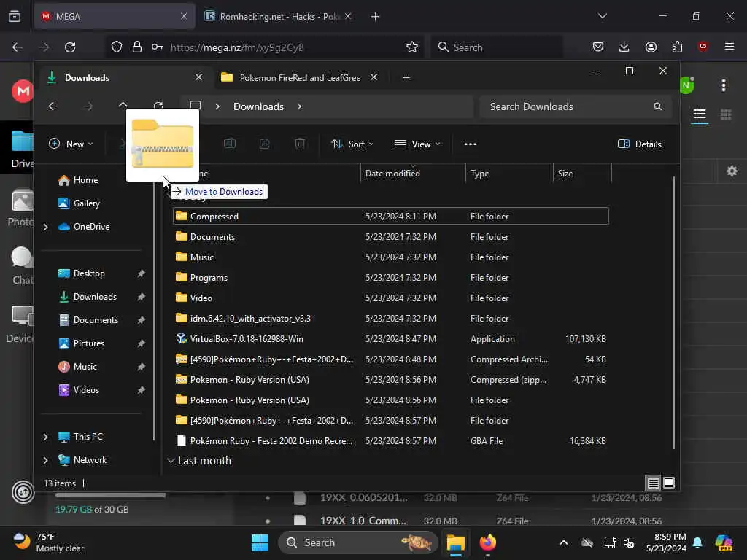Image resolution: width=747 pixels, height=560 pixels.
Task: Switch to the Romhacking.net browser tab
Action: [279, 16]
